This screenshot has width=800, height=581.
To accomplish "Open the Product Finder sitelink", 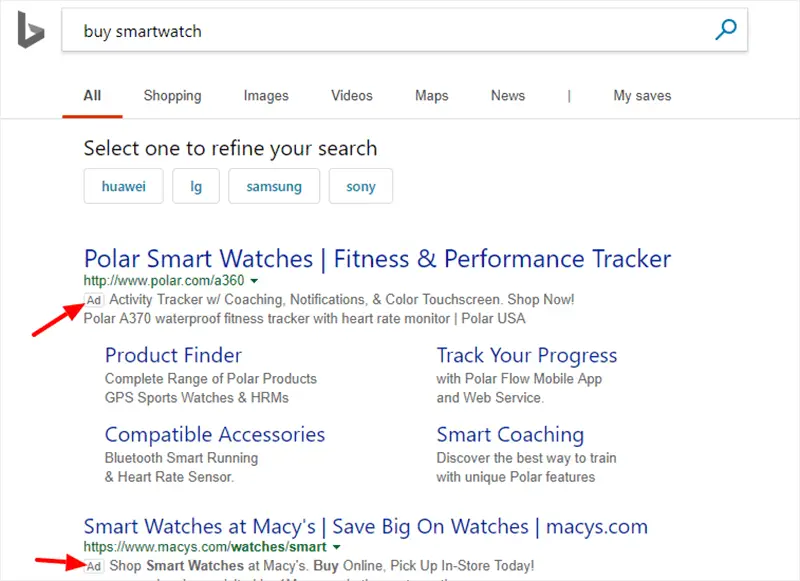I will pos(173,356).
